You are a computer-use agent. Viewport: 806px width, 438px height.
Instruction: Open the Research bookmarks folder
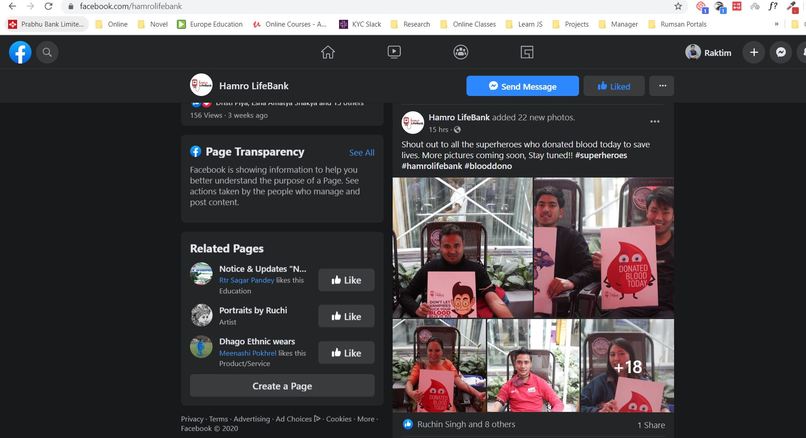[x=410, y=24]
